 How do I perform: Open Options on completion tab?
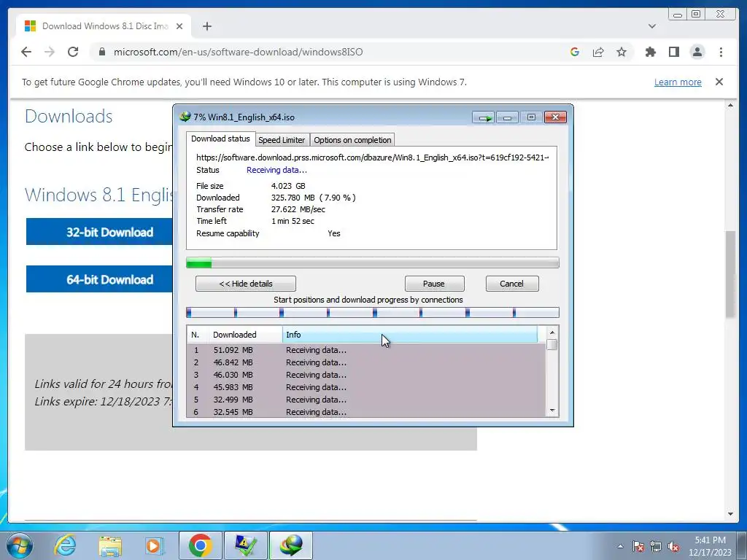(352, 140)
